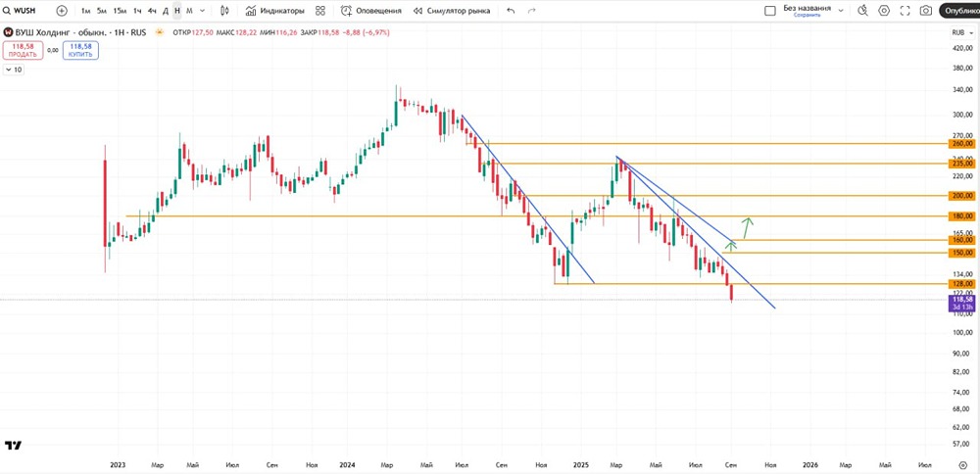
Task: Expand the collapsed indicators legend showing 10
Action: click(13, 70)
